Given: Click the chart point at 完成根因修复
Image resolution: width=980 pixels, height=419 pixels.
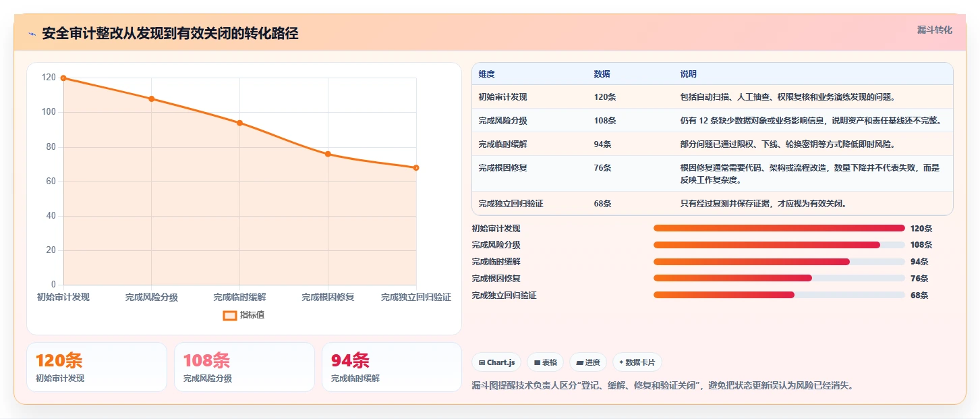Looking at the screenshot, I should pyautogui.click(x=328, y=154).
